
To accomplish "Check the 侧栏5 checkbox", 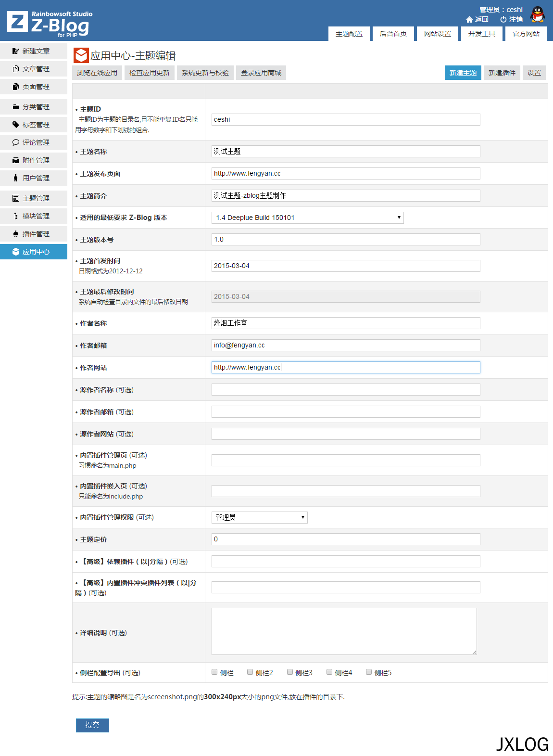I will [x=369, y=672].
